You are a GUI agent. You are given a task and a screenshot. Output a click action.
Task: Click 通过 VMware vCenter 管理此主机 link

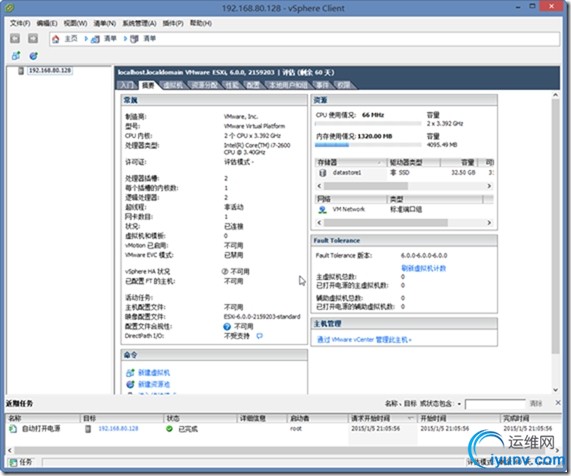coord(364,340)
